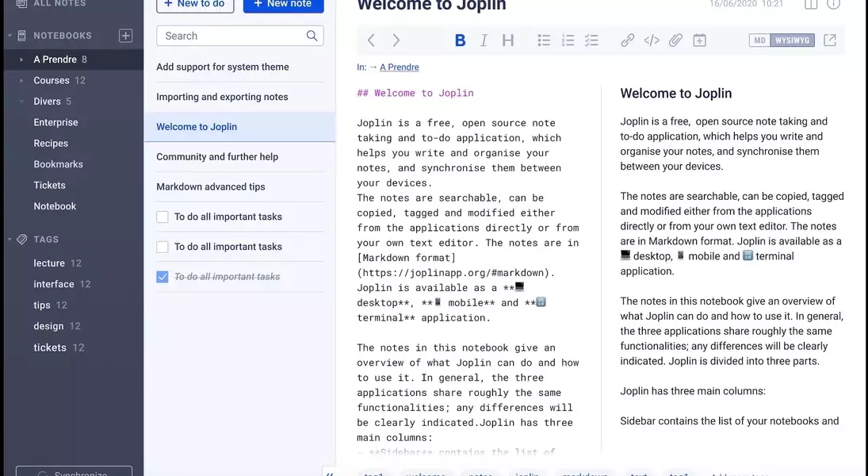
Task: Click the rendered 'Welcome to Joplin' heading
Action: pos(676,93)
